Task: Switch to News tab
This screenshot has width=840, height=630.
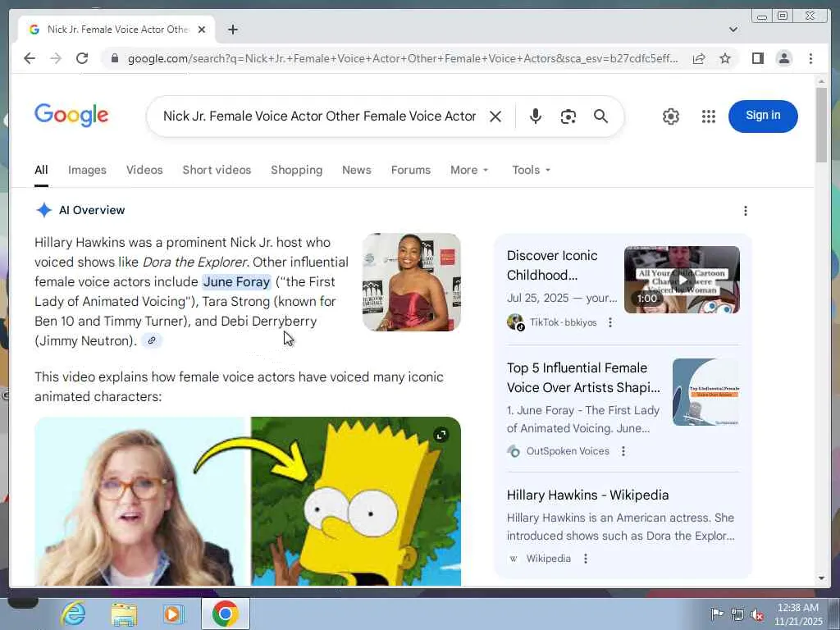Action: [x=357, y=170]
